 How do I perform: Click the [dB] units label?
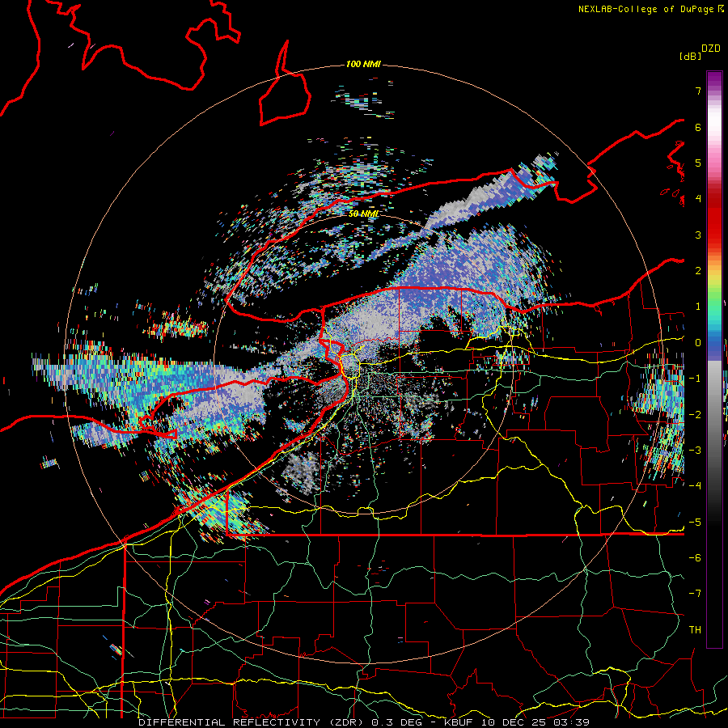click(x=689, y=56)
